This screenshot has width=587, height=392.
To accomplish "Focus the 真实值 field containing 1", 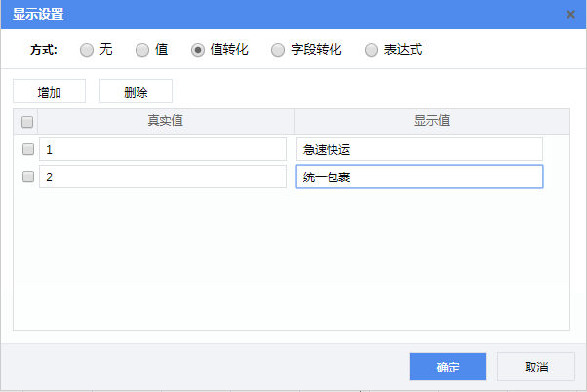I will click(162, 149).
